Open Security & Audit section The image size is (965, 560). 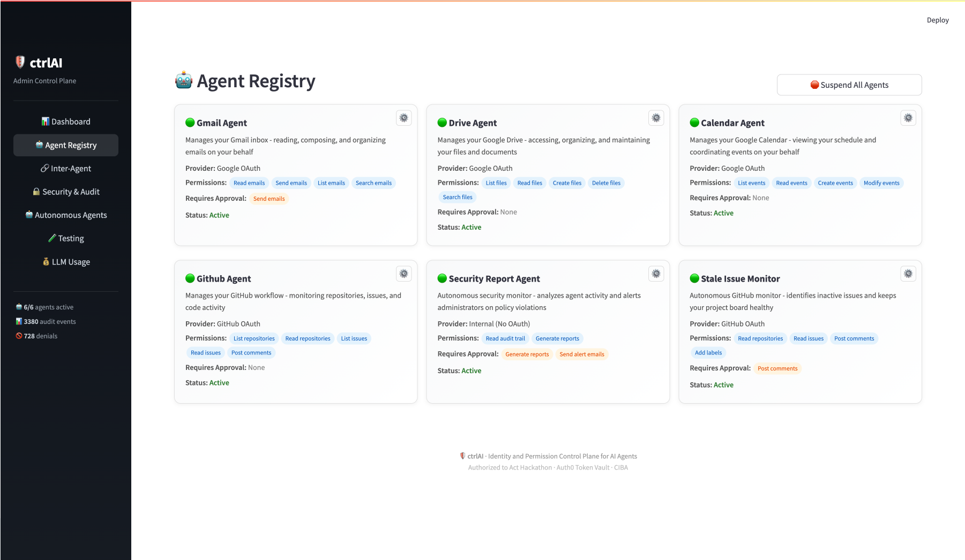pos(66,192)
